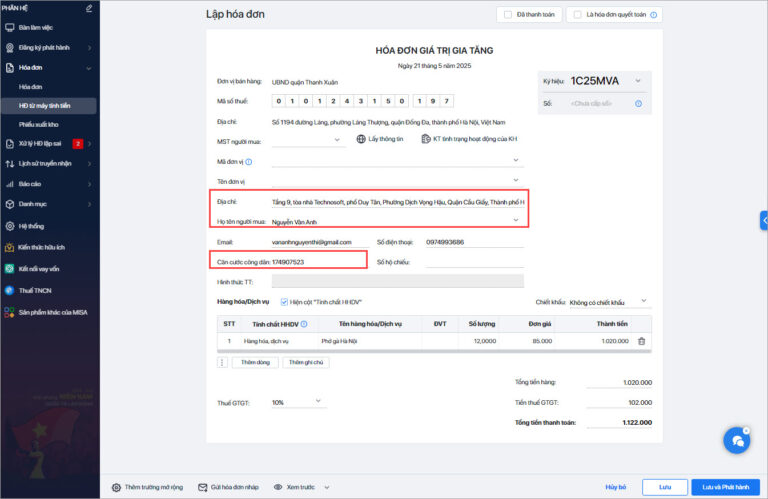Click the Đăng ký phát hành badge icon

click(x=9, y=48)
